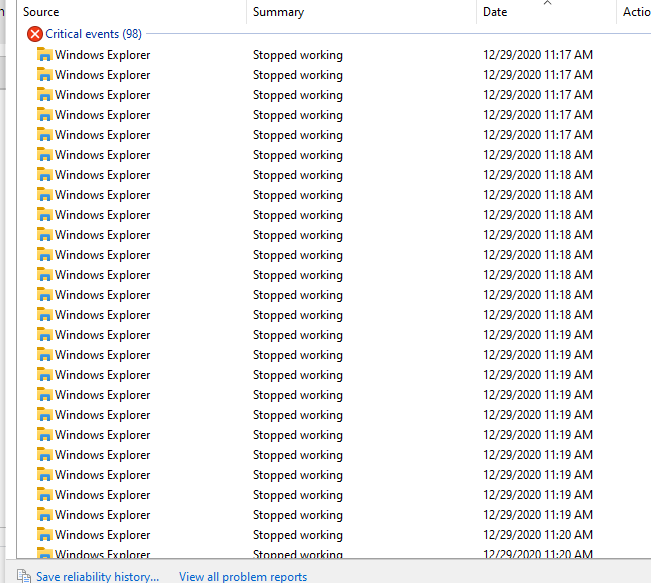Click the document icon beside Save reliability history
651x583 pixels.
coord(24,576)
